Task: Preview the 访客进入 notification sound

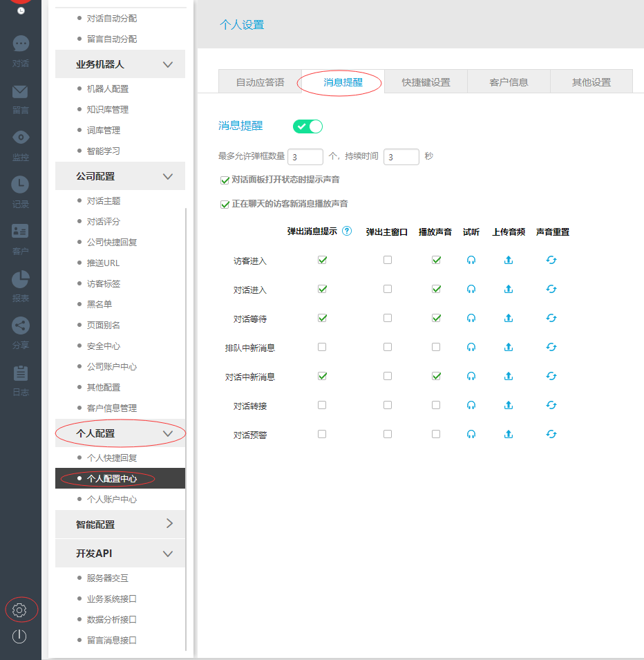Action: (x=471, y=261)
